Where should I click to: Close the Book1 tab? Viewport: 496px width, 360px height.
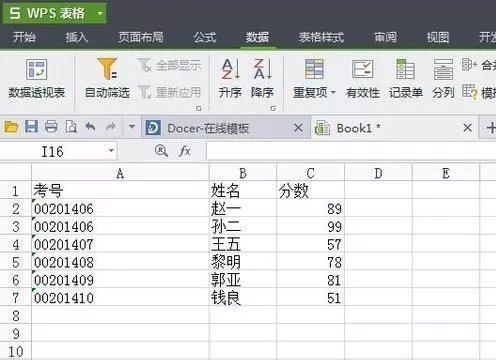point(468,127)
